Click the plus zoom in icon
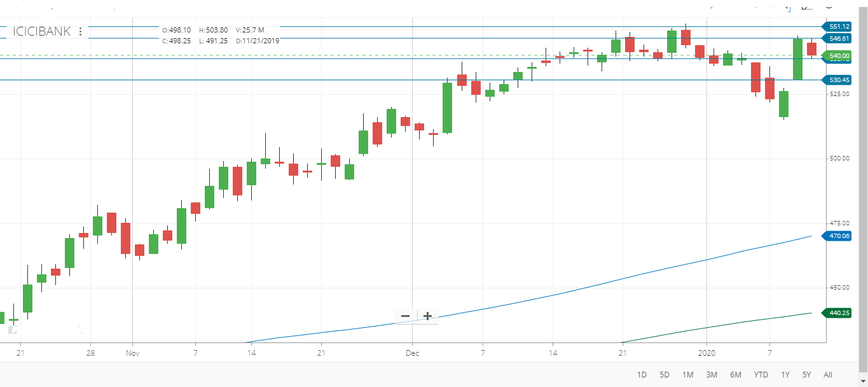Viewport: 868px width, 387px height. click(x=427, y=316)
